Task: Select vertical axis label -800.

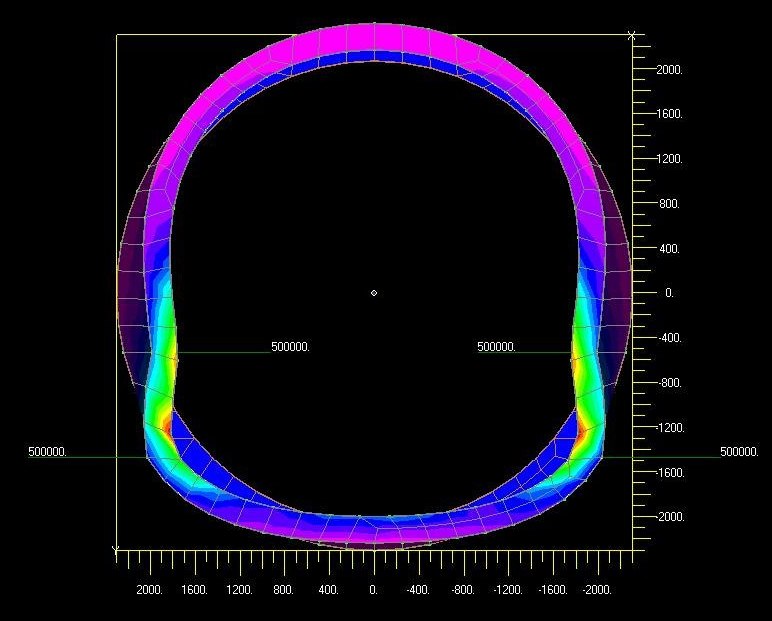Action: [x=670, y=383]
